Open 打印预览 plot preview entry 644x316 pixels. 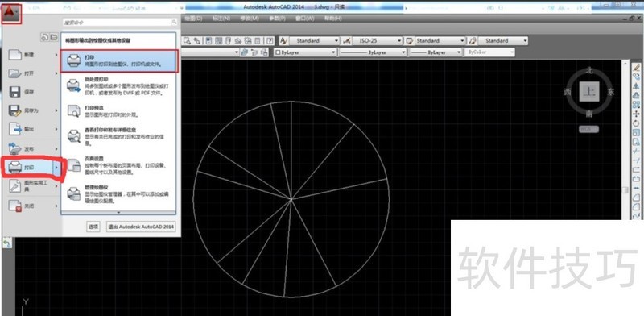tap(119, 111)
